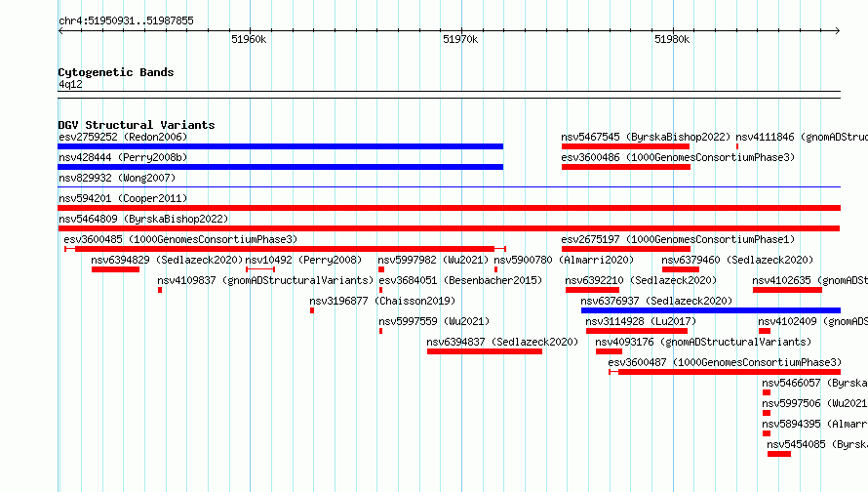Click the DGV Structural Variants track title
868x492 pixels.
[x=137, y=125]
